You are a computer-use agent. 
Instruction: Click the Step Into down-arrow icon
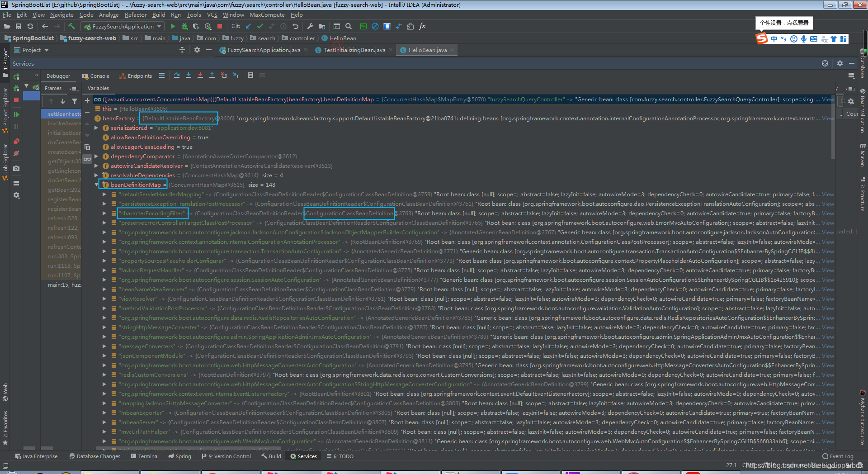click(x=189, y=76)
